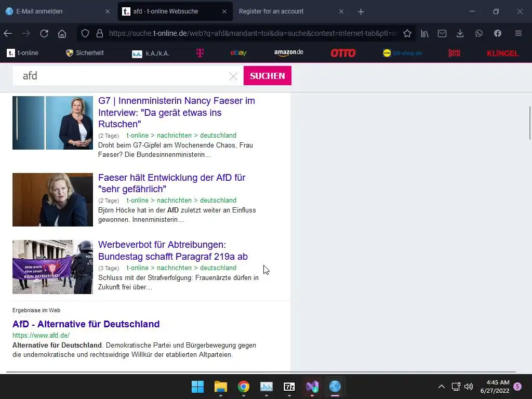Image resolution: width=532 pixels, height=399 pixels.
Task: Open the blue globe browser taskbar icon
Action: point(335,387)
